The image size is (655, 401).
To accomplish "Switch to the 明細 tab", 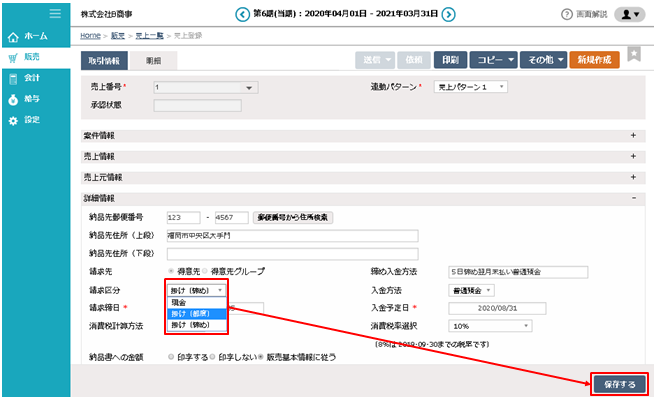I will (x=154, y=61).
